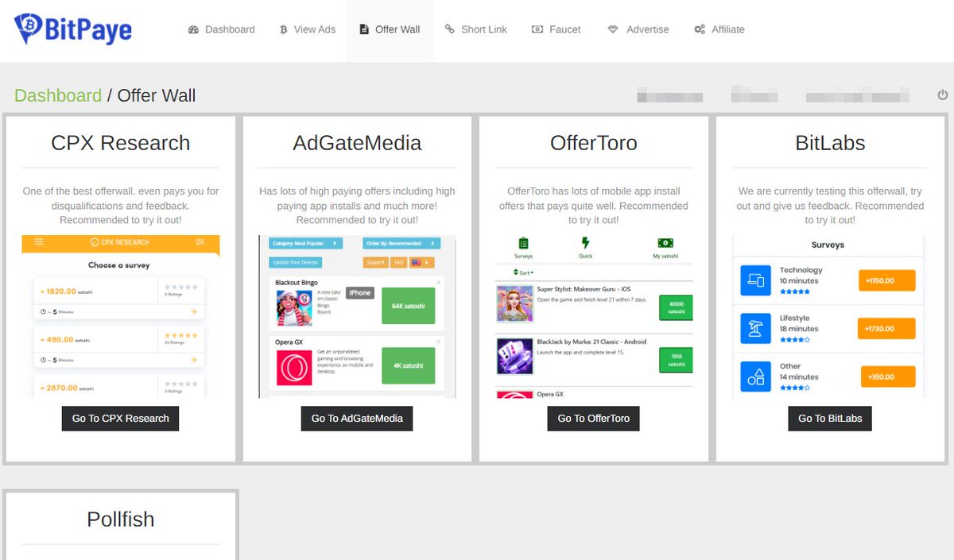Image resolution: width=954 pixels, height=560 pixels.
Task: Click the +1150.00 Technology survey button
Action: click(887, 280)
